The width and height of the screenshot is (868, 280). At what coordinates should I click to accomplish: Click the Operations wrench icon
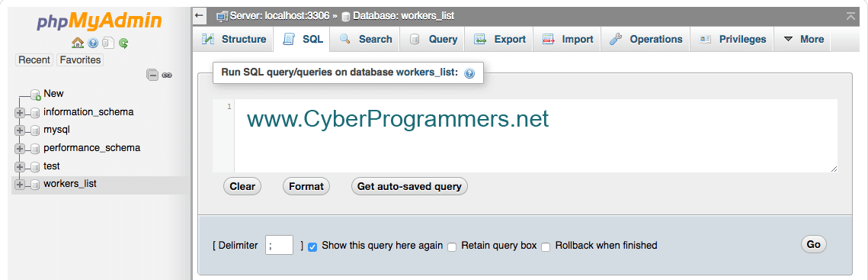coord(616,40)
